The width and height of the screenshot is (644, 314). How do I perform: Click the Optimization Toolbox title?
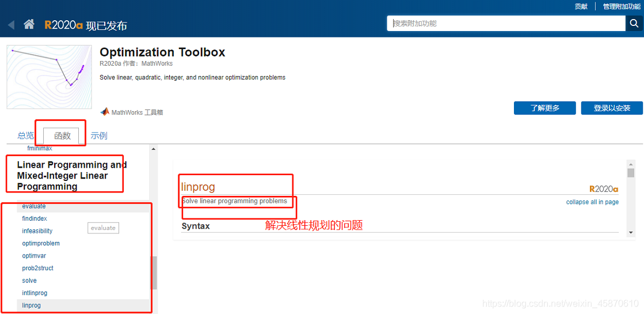162,52
